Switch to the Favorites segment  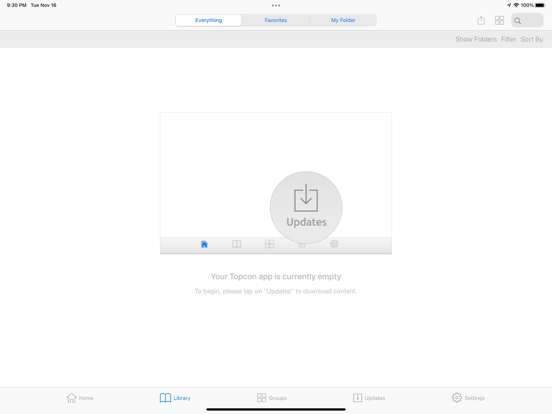coord(276,20)
